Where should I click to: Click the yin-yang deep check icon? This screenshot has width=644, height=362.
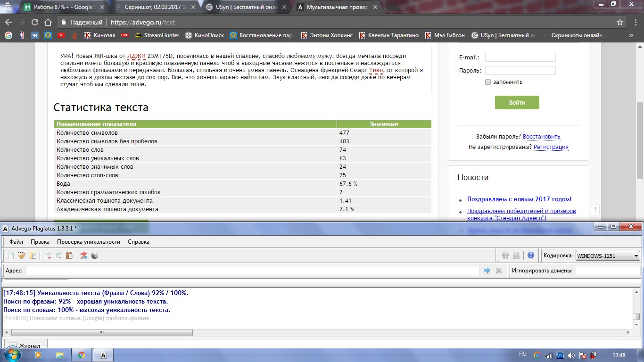[x=94, y=255]
